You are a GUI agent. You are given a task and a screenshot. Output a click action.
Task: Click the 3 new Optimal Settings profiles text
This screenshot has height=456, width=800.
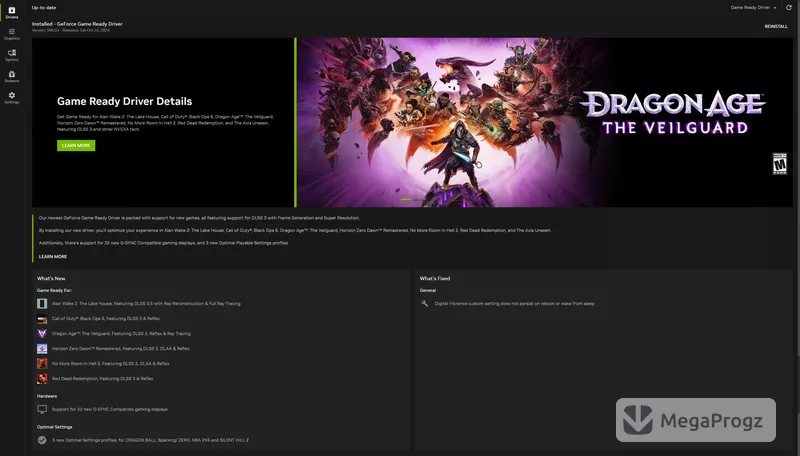tap(151, 440)
